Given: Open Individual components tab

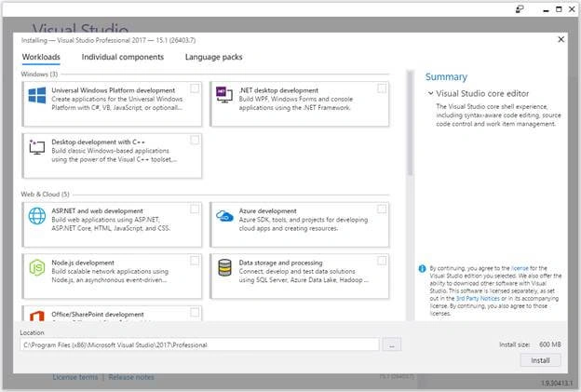Looking at the screenshot, I should (x=123, y=57).
